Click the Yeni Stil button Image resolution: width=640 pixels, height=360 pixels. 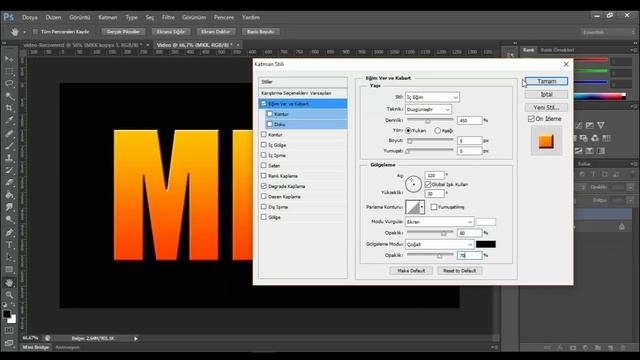click(x=546, y=107)
